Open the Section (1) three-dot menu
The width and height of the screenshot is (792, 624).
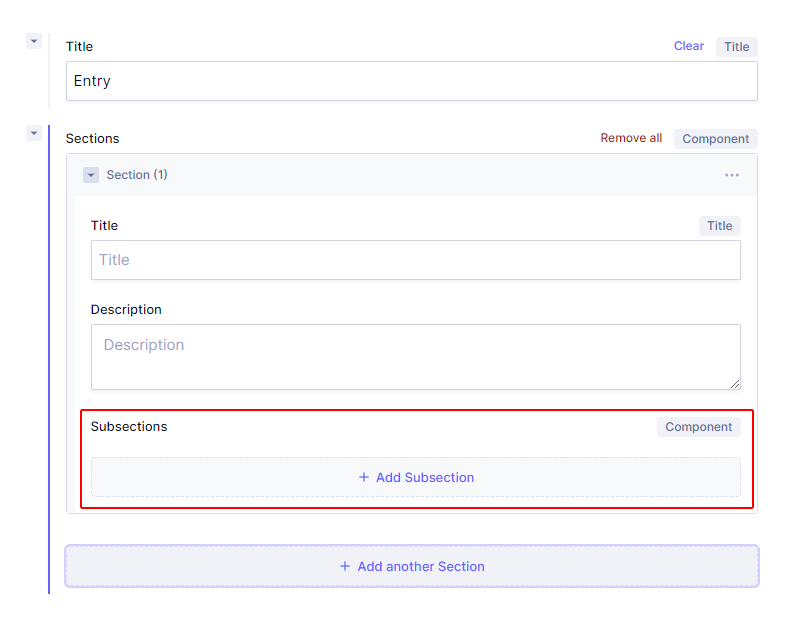(732, 175)
